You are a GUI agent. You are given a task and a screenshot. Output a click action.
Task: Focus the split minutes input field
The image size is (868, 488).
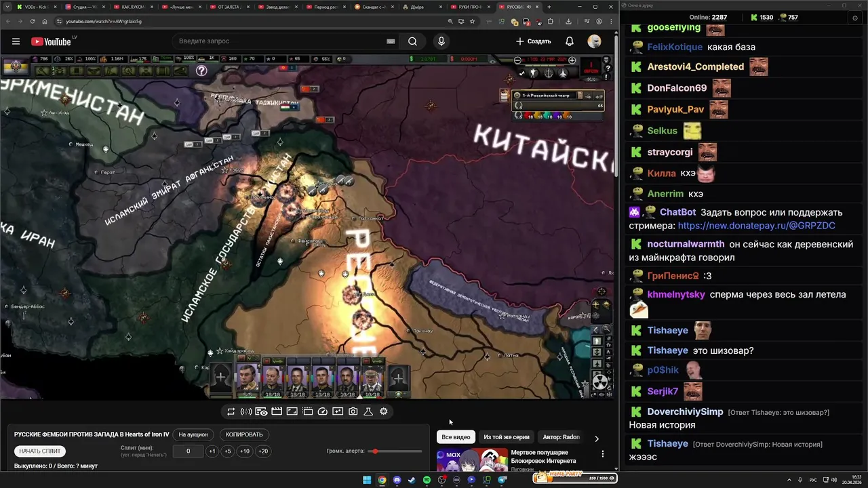[x=188, y=451]
